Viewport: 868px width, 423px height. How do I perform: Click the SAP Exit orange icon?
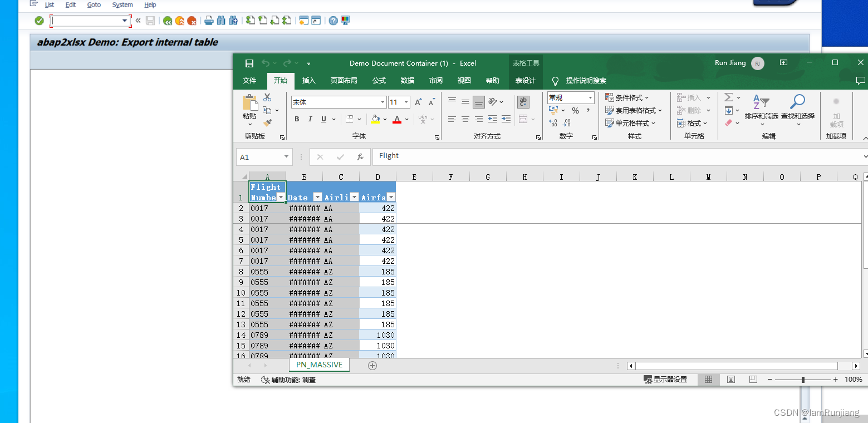180,21
